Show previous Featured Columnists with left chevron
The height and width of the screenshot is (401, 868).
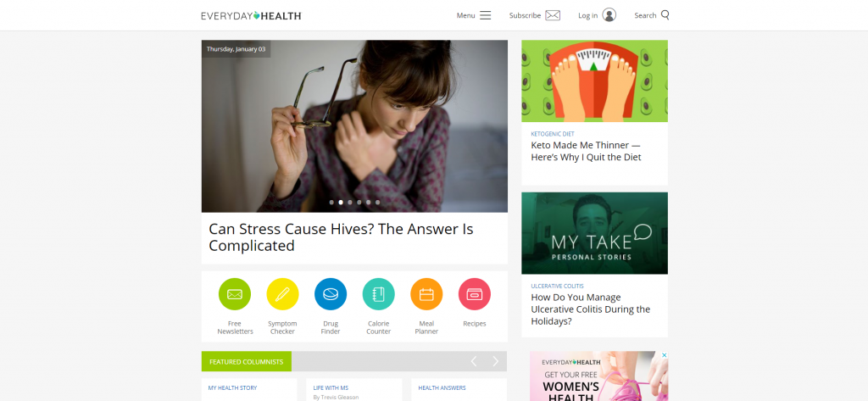[x=474, y=362]
